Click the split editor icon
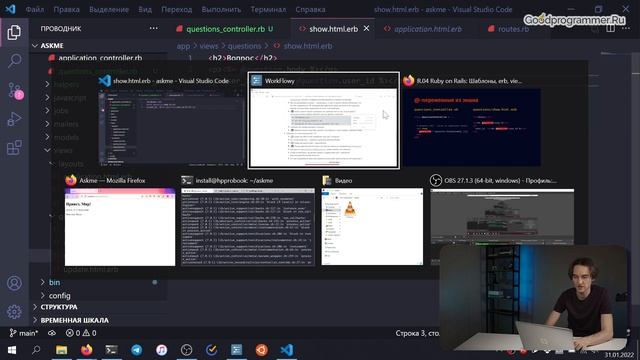 [610, 29]
